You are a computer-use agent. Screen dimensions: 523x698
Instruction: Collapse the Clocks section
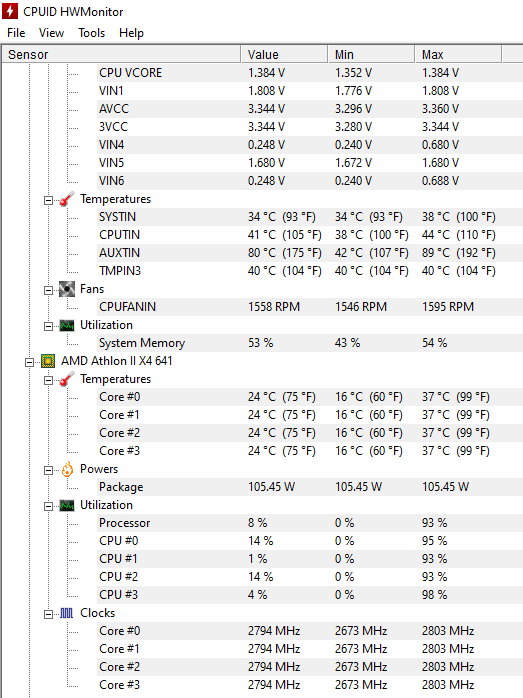(48, 614)
